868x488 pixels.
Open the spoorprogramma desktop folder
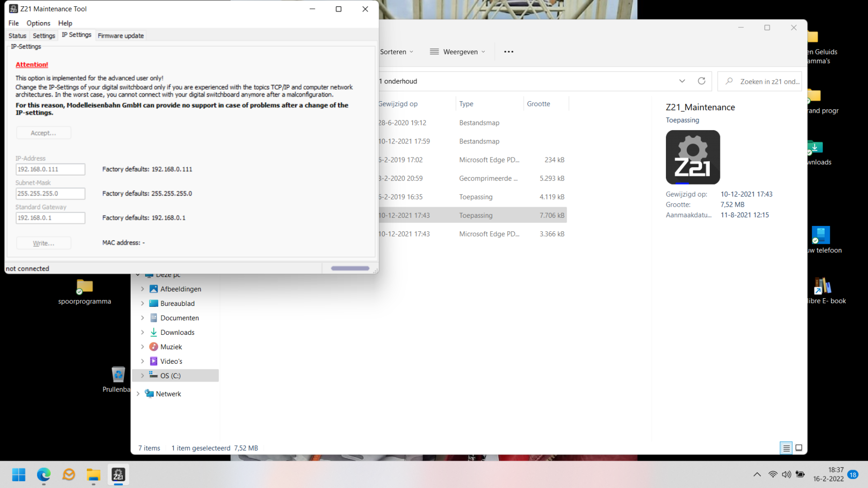click(x=84, y=291)
